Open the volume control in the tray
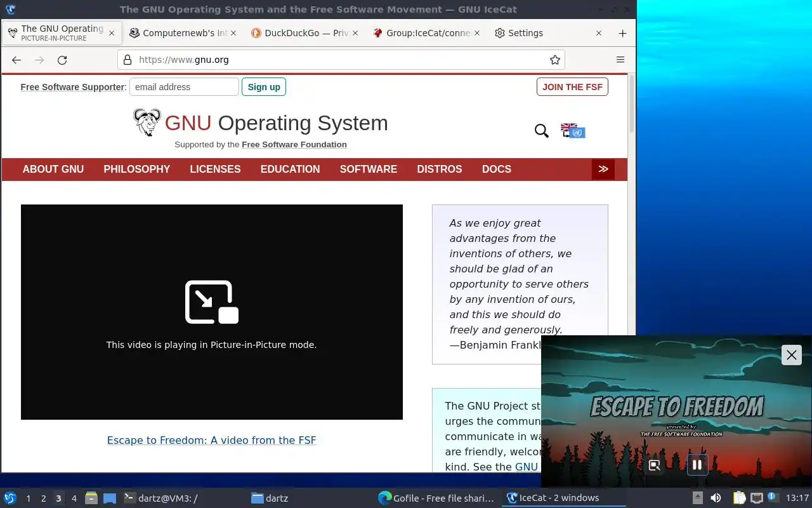This screenshot has height=508, width=812. 716,498
